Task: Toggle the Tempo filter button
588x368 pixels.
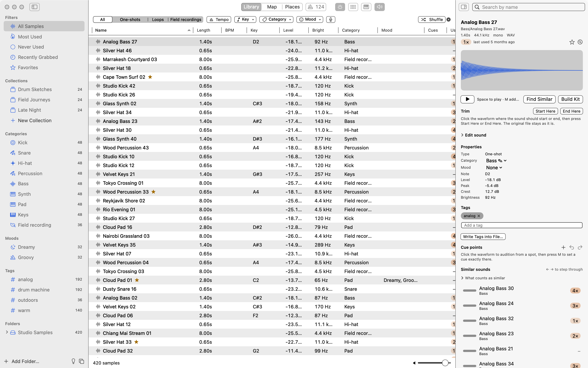Action: point(219,20)
